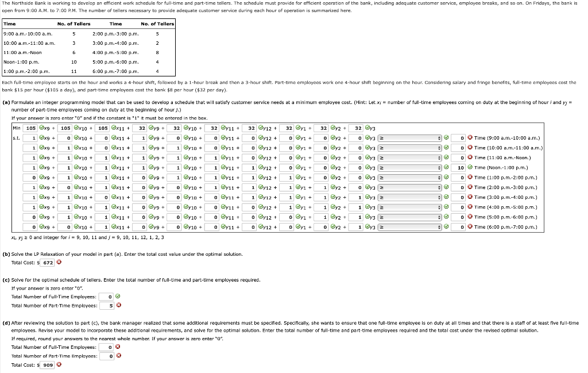
Task: Click red X beside Time (11:00 a.m.-Noon) constraint
Action: click(x=470, y=157)
